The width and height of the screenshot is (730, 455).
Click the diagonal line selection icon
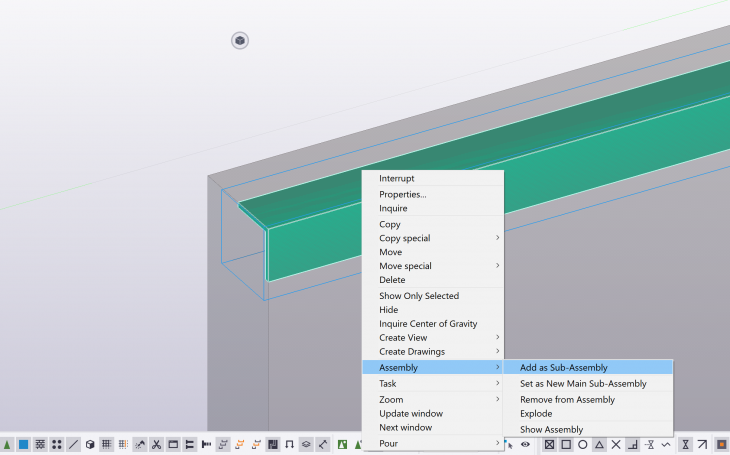(x=74, y=444)
